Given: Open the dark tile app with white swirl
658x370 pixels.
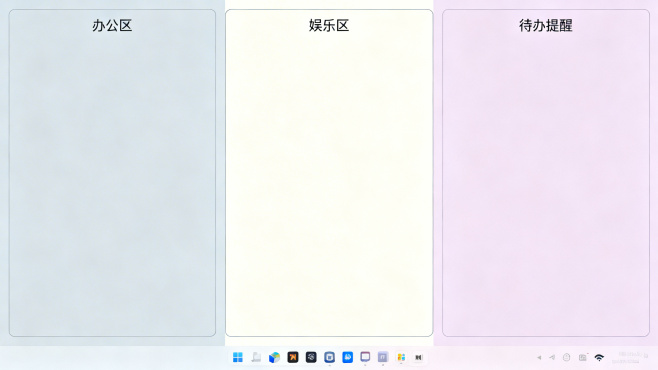Looking at the screenshot, I should [x=311, y=357].
